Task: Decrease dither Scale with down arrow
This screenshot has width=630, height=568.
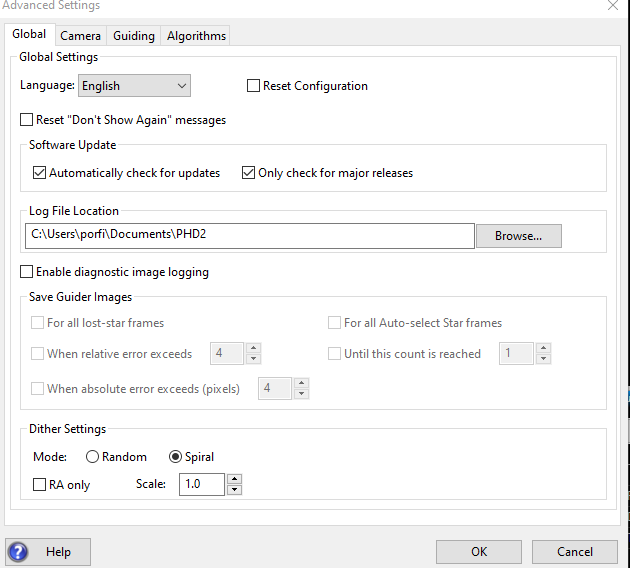Action: [234, 490]
